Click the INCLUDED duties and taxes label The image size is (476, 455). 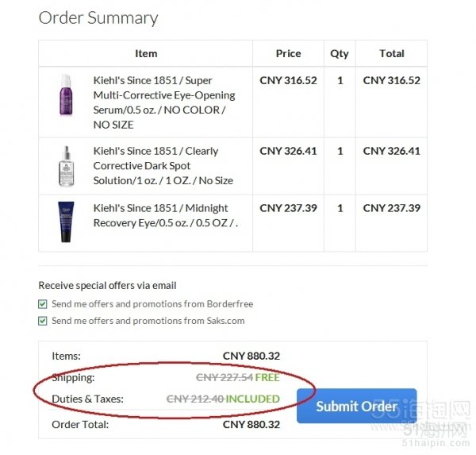coord(253,399)
